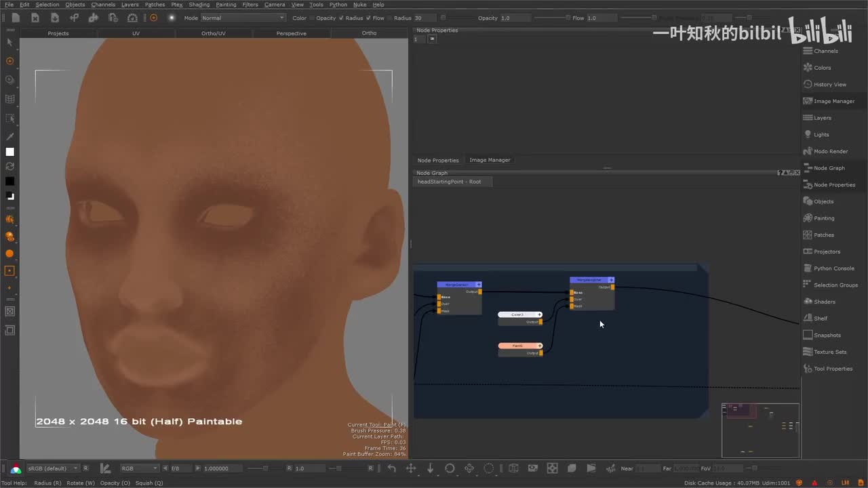Click the plus button on Paint1 node
This screenshot has height=488, width=868.
point(540,346)
